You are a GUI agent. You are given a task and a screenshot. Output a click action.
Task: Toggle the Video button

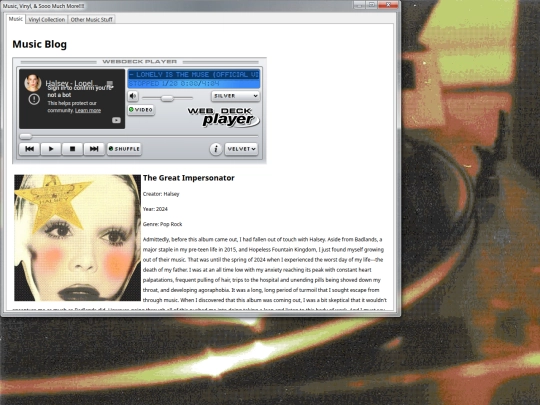141,110
